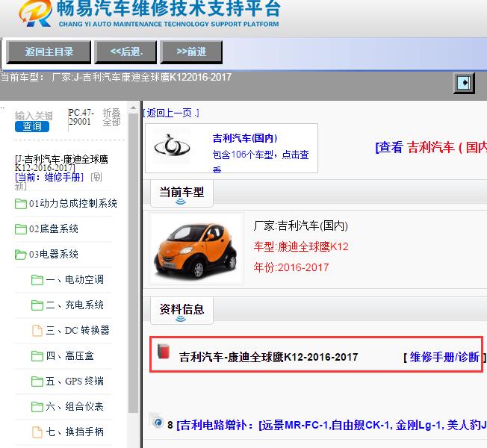This screenshot has width=487, height=448.
Task: Click the Geely brand logo image
Action: (x=172, y=146)
